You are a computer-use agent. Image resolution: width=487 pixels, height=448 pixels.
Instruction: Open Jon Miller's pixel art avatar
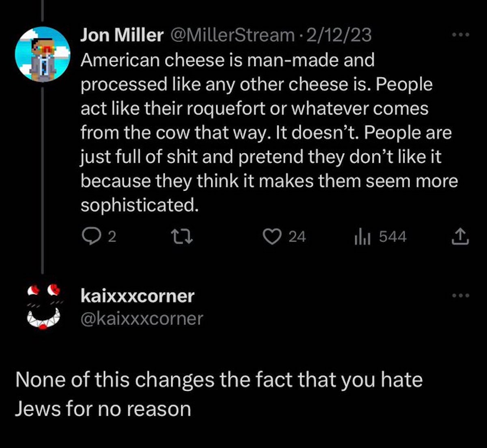point(43,54)
